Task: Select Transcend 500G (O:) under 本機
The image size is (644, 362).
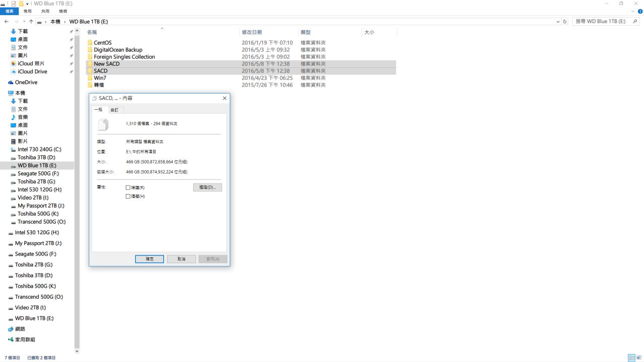Action: pyautogui.click(x=42, y=222)
